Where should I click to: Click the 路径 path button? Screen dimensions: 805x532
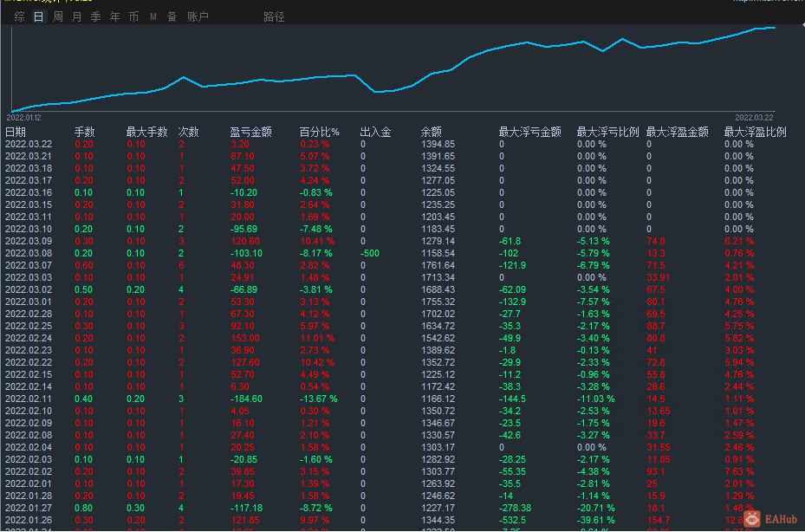pyautogui.click(x=274, y=17)
